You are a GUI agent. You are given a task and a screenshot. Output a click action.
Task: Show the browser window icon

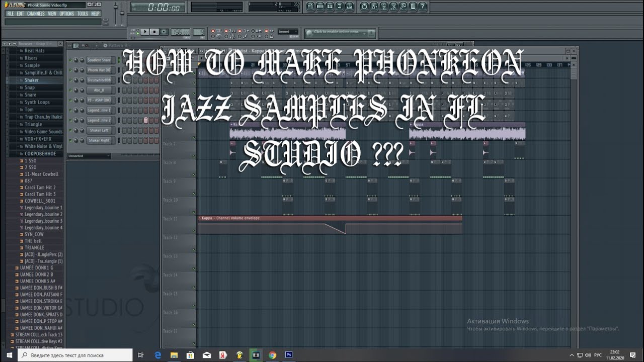pyautogui.click(x=340, y=7)
